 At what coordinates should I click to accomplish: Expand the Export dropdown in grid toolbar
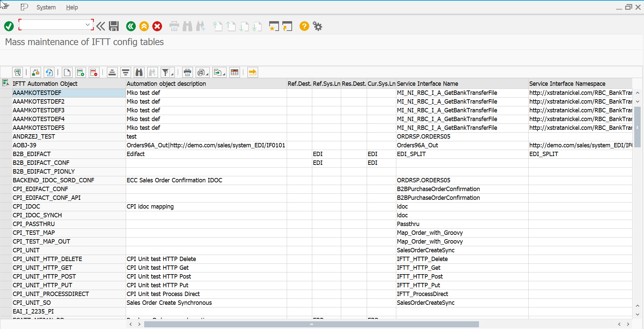pos(224,74)
